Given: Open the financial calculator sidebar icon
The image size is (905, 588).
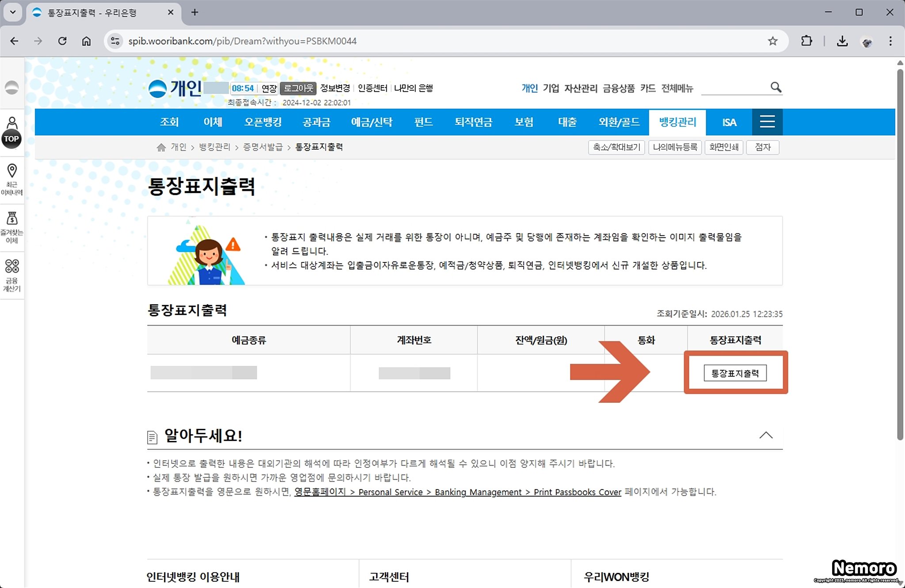Looking at the screenshot, I should point(12,275).
